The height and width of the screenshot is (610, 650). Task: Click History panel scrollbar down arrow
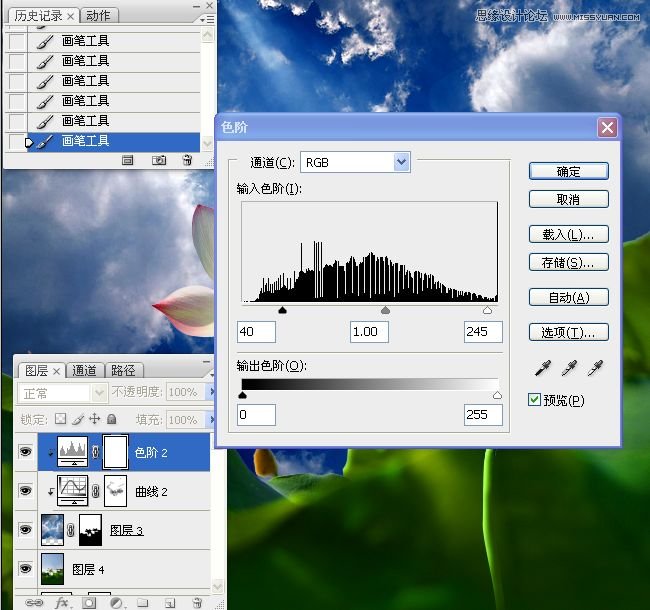click(207, 143)
